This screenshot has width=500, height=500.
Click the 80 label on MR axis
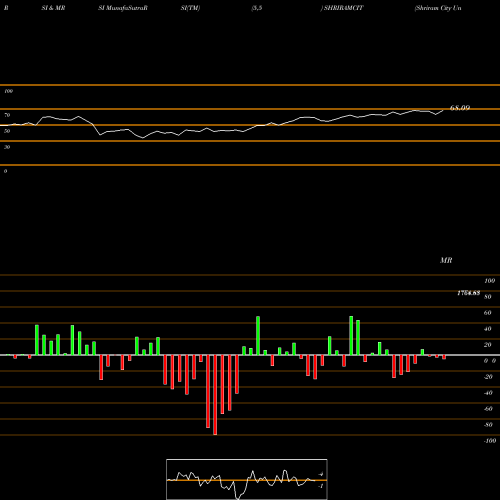click(x=488, y=297)
